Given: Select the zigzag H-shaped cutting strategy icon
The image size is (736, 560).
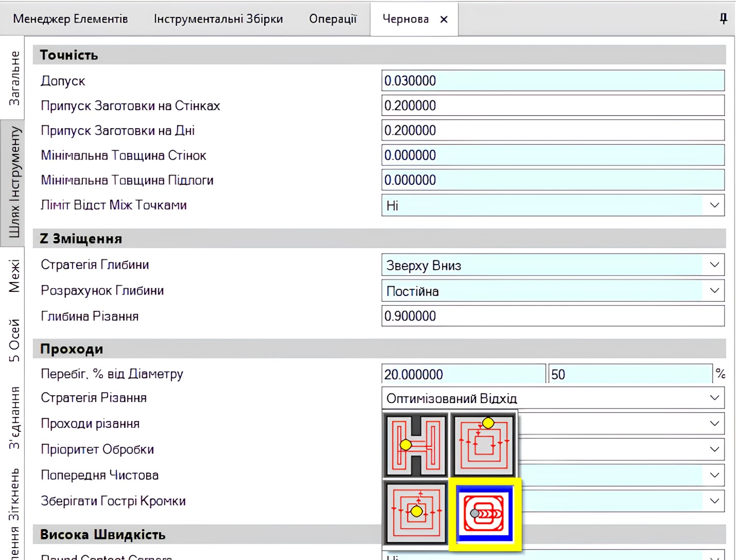Looking at the screenshot, I should click(416, 444).
